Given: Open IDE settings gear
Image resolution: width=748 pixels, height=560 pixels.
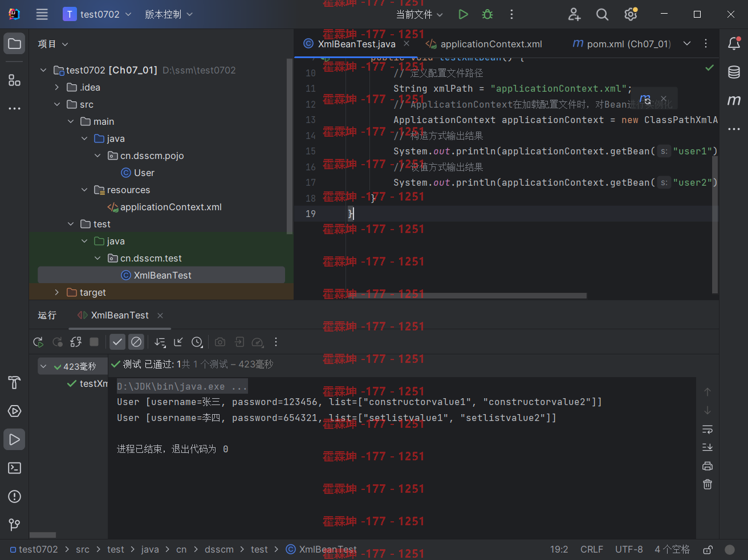Looking at the screenshot, I should tap(631, 14).
